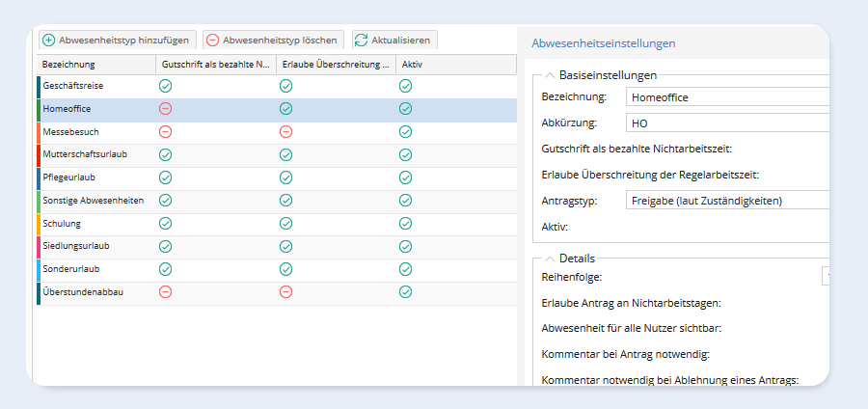This screenshot has height=409, width=868.
Task: Select the Mutterschaftsurlaub row
Action: pyautogui.click(x=96, y=154)
